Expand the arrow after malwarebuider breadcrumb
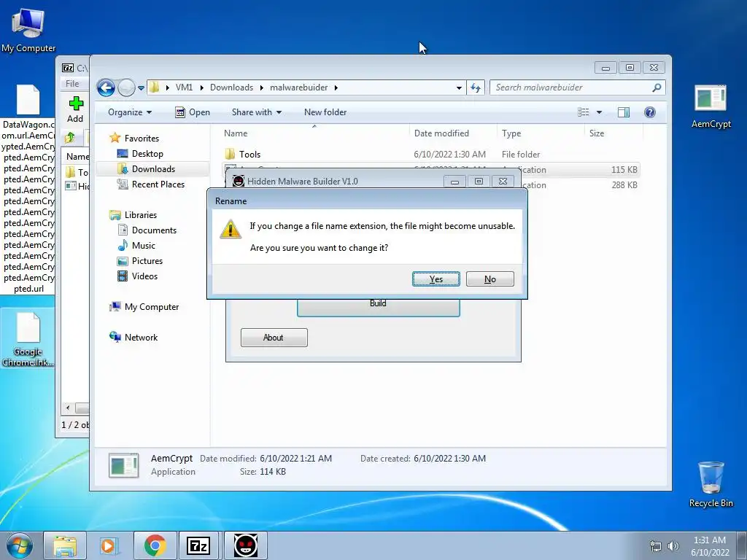This screenshot has width=747, height=560. (336, 87)
